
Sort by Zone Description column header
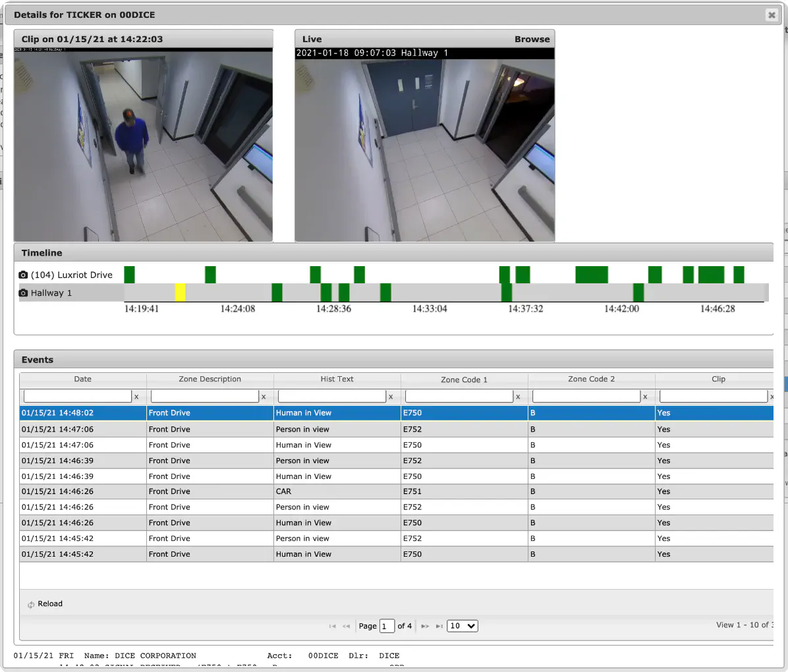tap(210, 379)
